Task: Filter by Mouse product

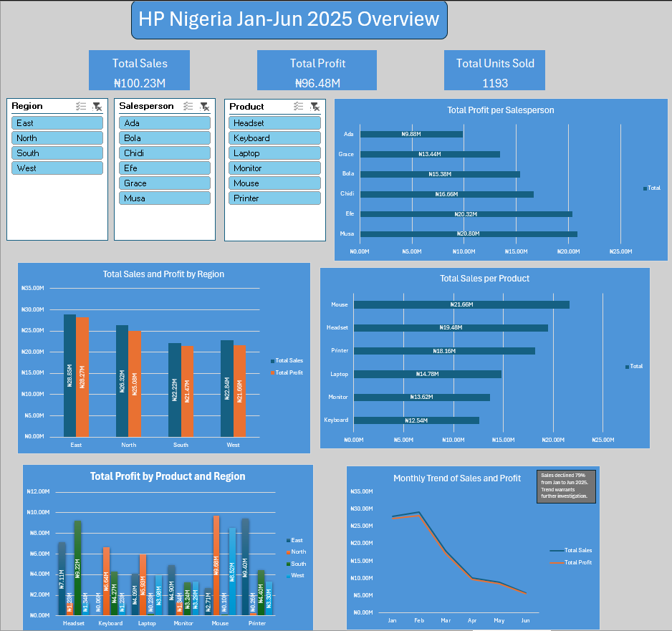Action: coord(274,183)
